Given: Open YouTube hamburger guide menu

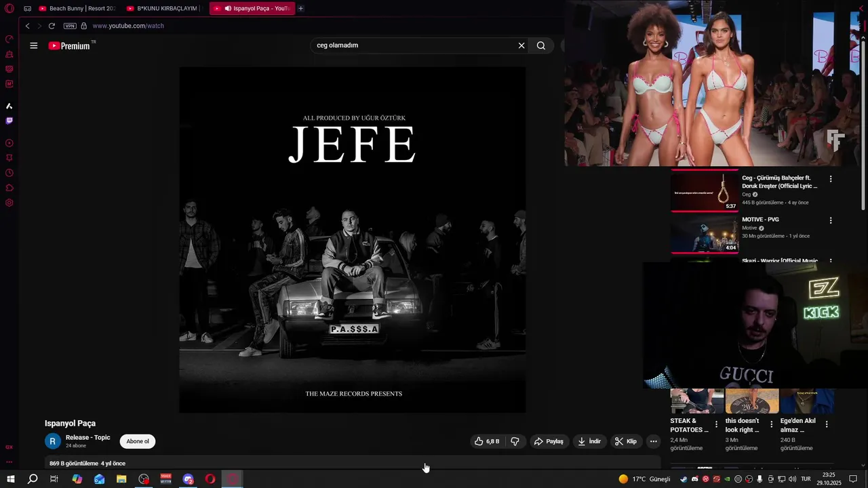Looking at the screenshot, I should [x=34, y=45].
